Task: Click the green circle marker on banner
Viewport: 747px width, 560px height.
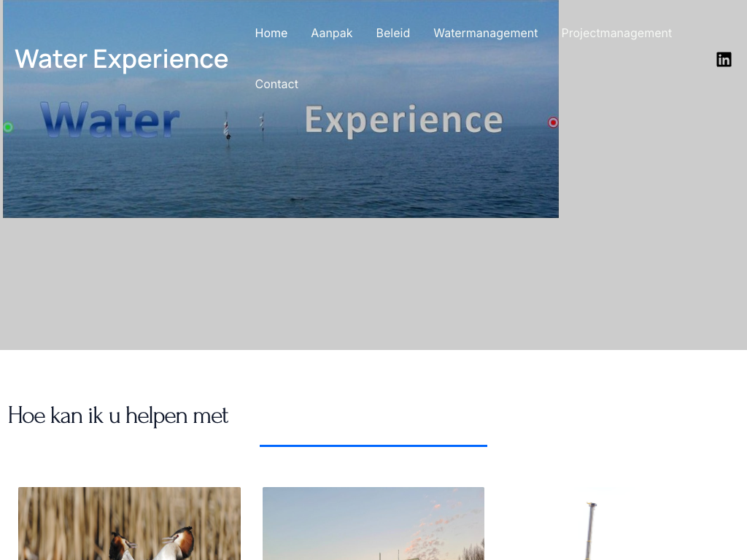Action: click(8, 127)
